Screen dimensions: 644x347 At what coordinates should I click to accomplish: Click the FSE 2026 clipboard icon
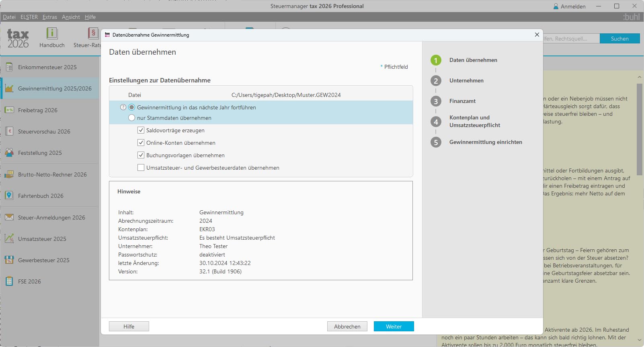[x=9, y=281]
